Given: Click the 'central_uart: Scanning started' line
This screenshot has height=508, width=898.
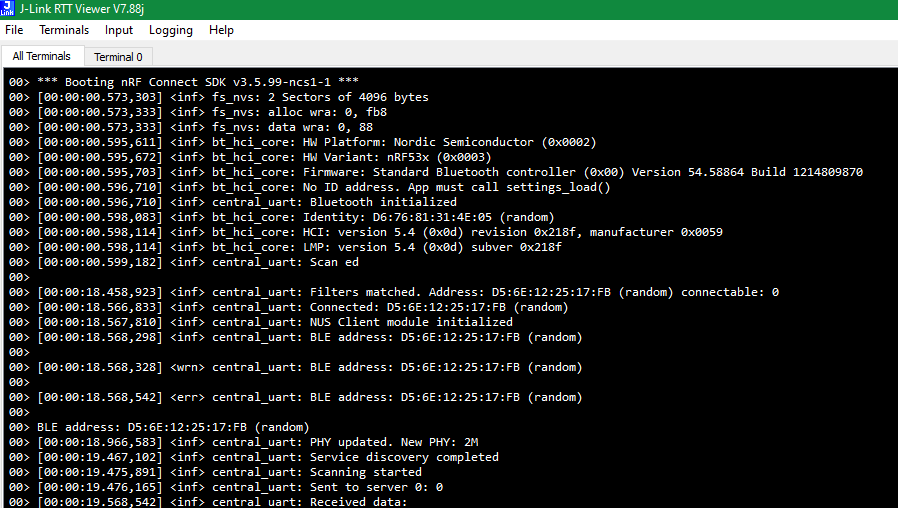Looking at the screenshot, I should (215, 472).
